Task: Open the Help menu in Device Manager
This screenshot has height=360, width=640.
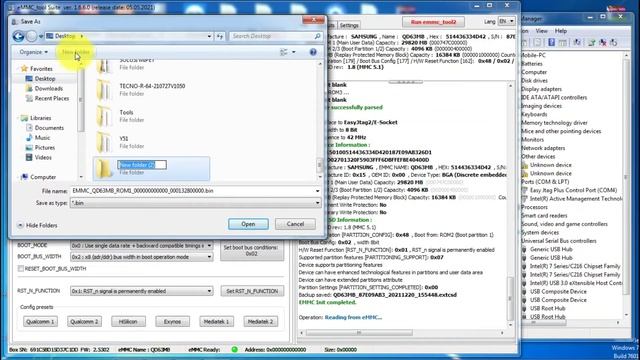Action: click(560, 31)
